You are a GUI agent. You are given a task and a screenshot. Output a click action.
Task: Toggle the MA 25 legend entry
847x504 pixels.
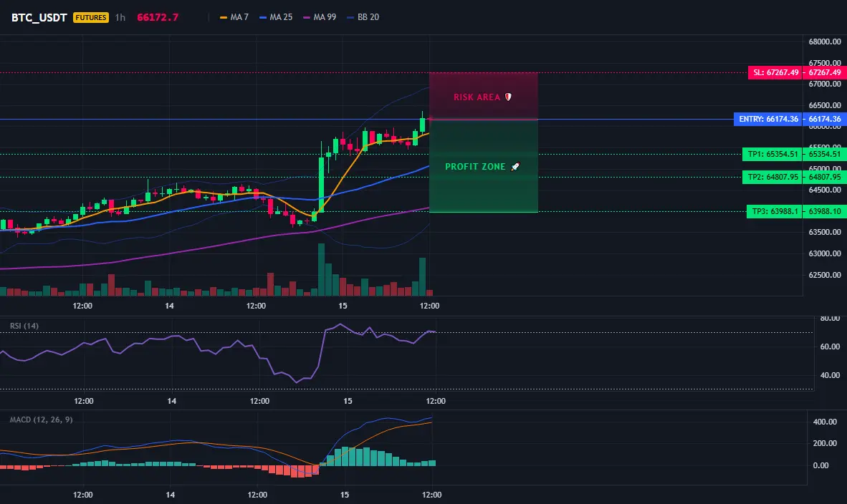click(275, 17)
